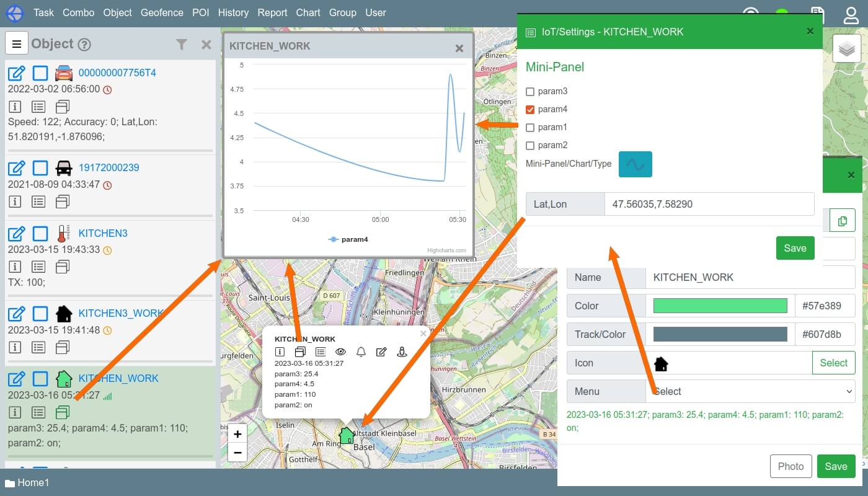Image resolution: width=868 pixels, height=496 pixels.
Task: Open the Menu Select dropdown
Action: pyautogui.click(x=750, y=391)
